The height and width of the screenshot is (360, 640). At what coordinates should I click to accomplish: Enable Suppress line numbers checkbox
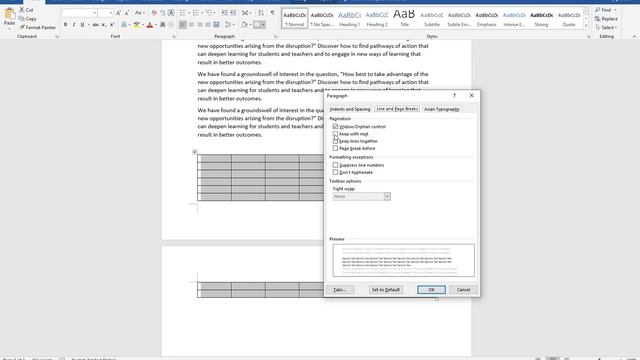[335, 165]
